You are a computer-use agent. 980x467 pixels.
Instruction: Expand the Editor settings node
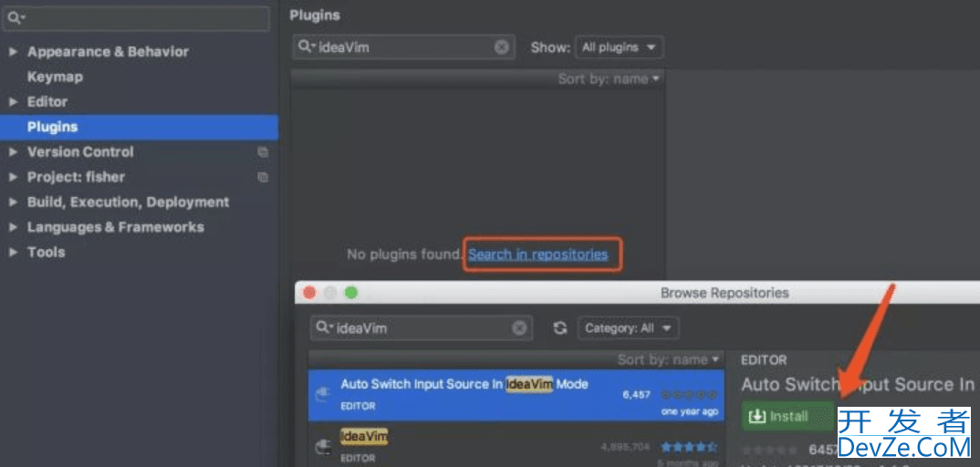tap(13, 102)
